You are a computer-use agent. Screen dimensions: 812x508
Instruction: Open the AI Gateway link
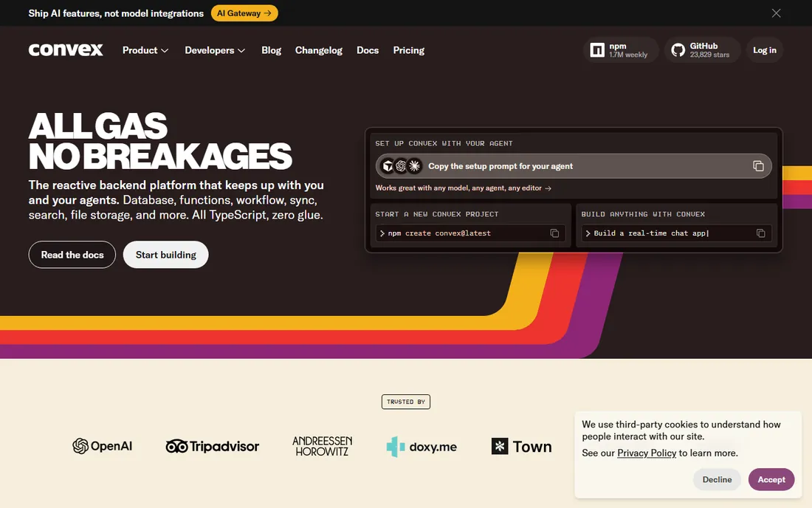click(x=244, y=13)
